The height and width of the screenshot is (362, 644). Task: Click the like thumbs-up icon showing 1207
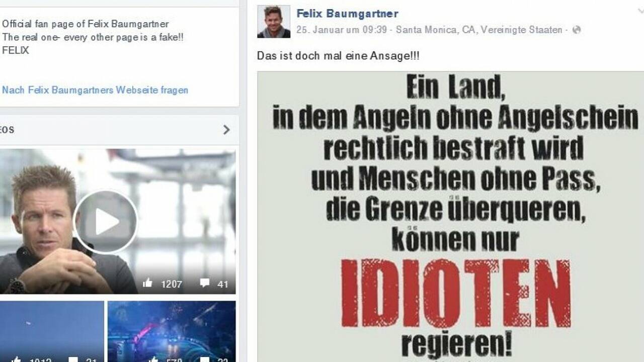[x=148, y=283]
